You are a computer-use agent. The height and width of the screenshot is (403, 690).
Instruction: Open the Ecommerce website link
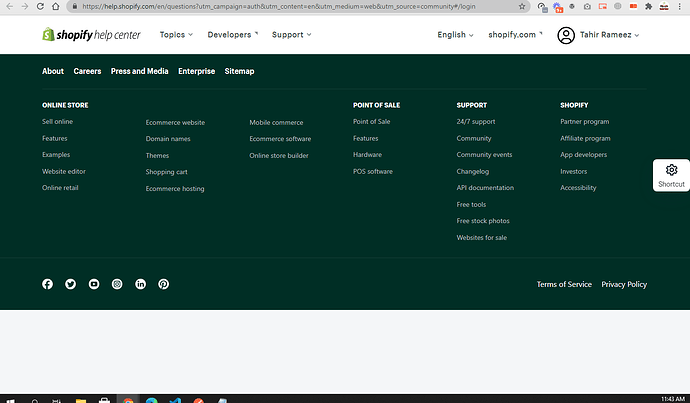175,122
